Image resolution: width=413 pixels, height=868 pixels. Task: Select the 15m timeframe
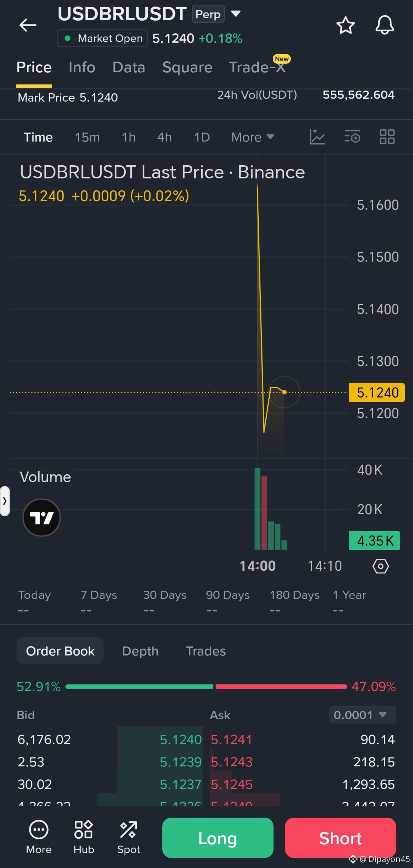click(87, 137)
